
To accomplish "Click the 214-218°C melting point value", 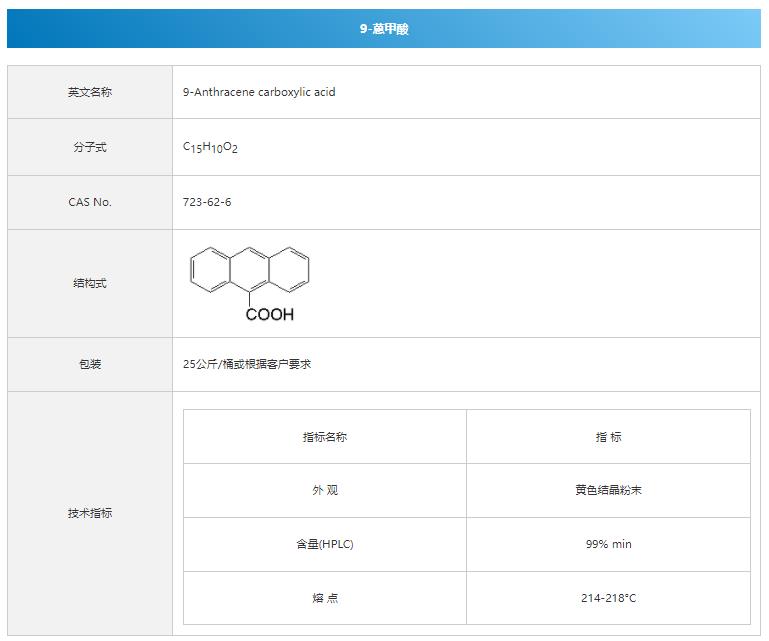I will click(x=608, y=598).
